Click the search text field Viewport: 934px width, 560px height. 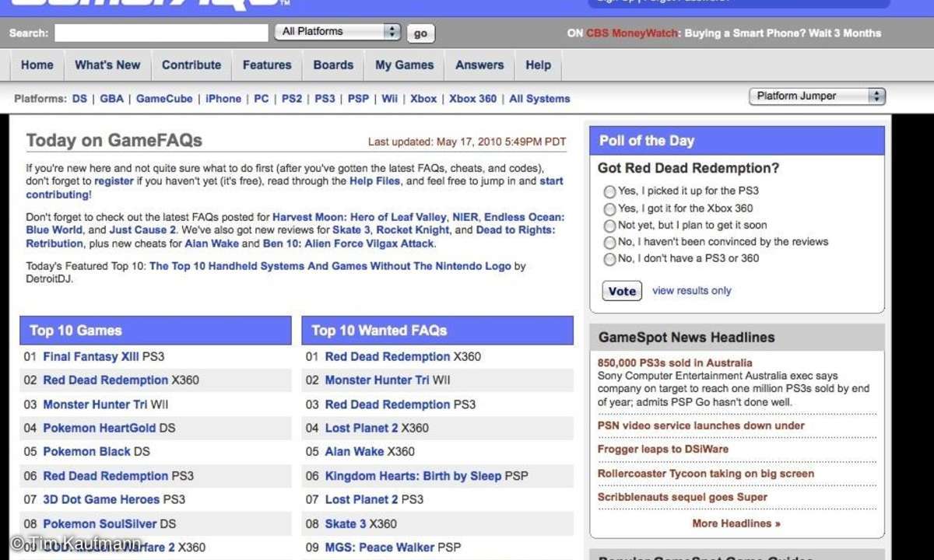coord(161,33)
